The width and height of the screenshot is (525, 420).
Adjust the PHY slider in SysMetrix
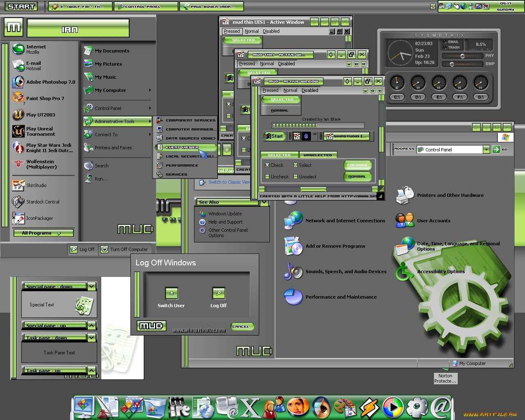point(462,56)
